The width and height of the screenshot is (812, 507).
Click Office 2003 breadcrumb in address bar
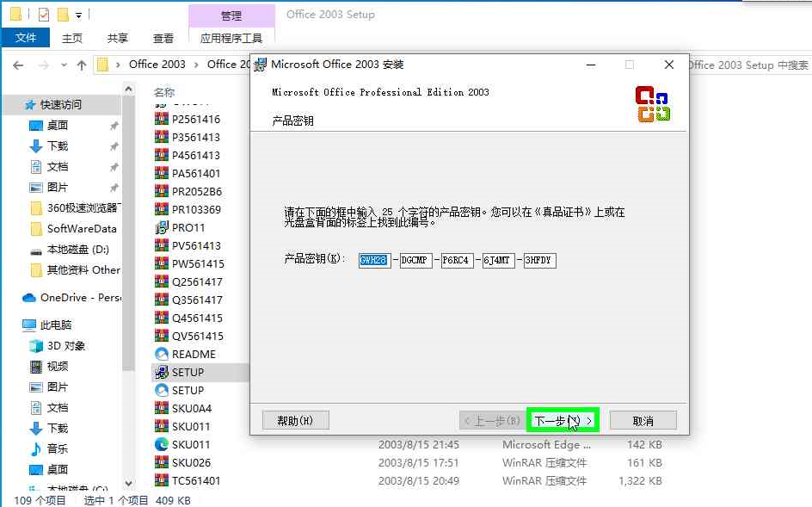[x=157, y=65]
